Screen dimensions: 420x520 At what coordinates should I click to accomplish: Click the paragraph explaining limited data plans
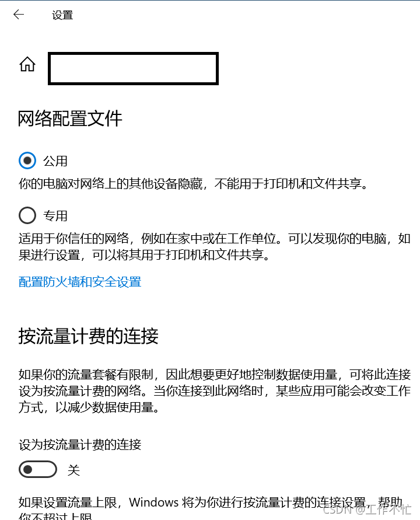click(x=215, y=390)
